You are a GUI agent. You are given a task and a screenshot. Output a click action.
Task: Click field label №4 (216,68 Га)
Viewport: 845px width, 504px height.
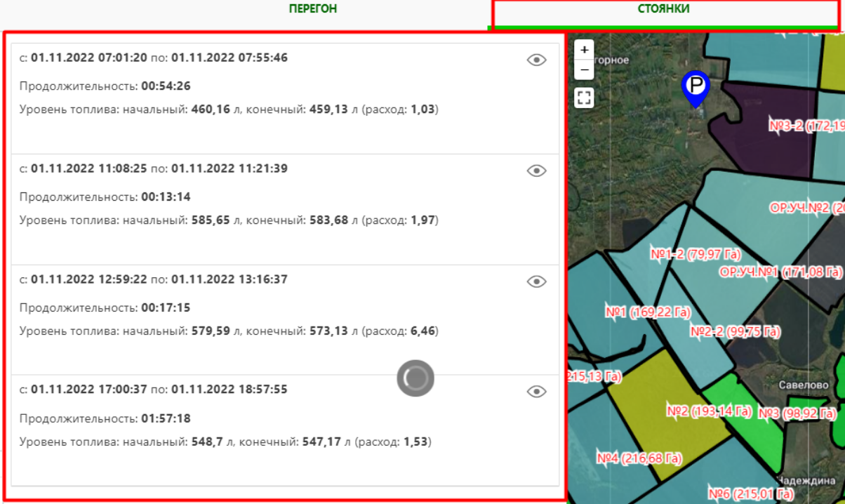(639, 458)
